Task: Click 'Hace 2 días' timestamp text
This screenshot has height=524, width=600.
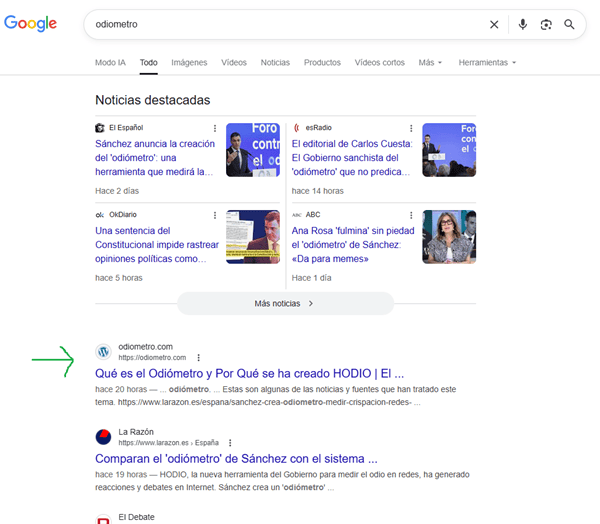Action: 117,191
